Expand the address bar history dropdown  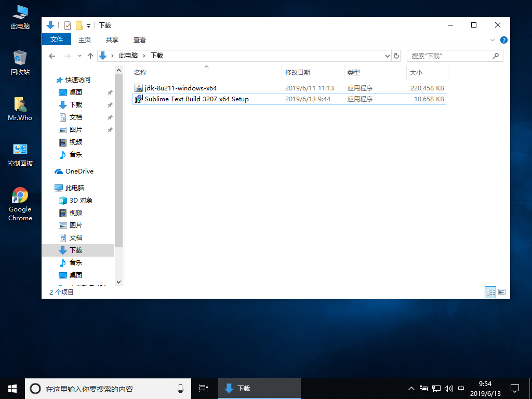click(387, 56)
